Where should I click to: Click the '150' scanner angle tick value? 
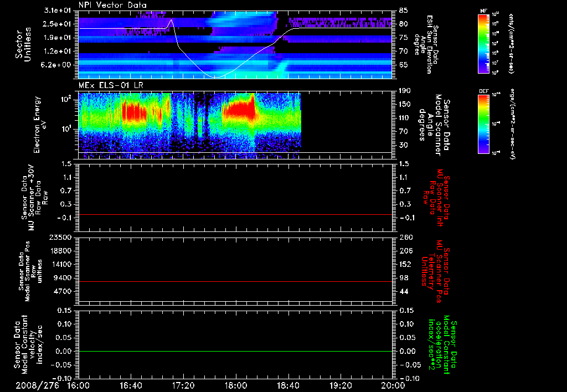[x=405, y=104]
